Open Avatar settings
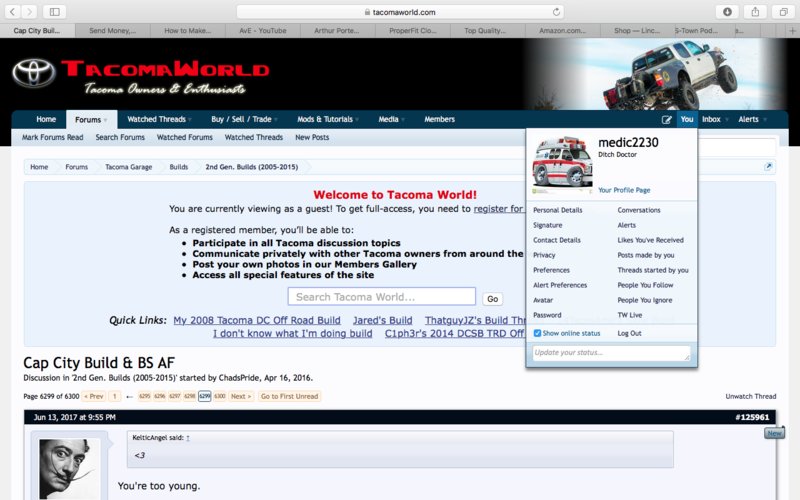The height and width of the screenshot is (500, 800). (543, 300)
